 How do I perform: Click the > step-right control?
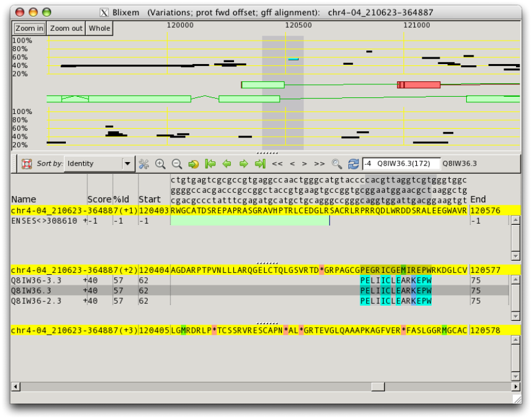pyautogui.click(x=304, y=164)
